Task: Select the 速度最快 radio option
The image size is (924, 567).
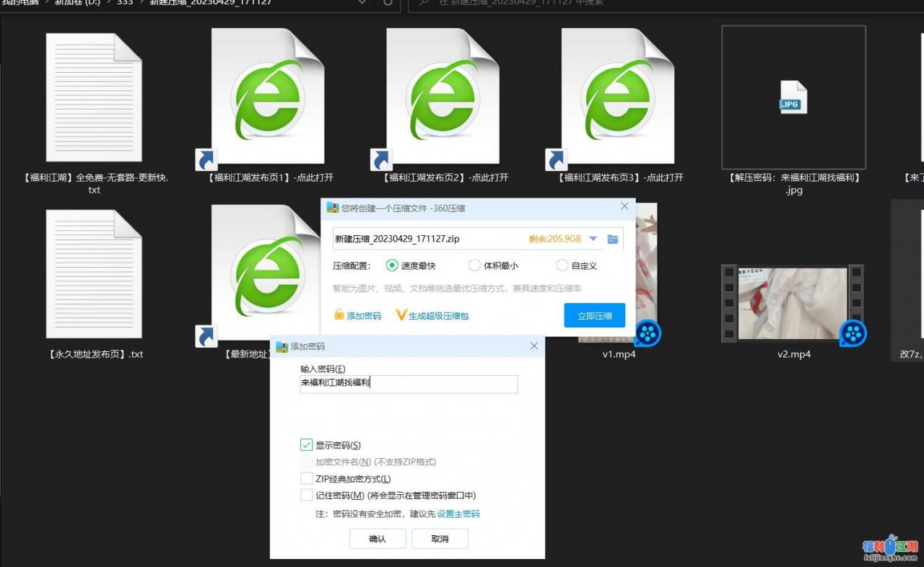Action: click(392, 265)
